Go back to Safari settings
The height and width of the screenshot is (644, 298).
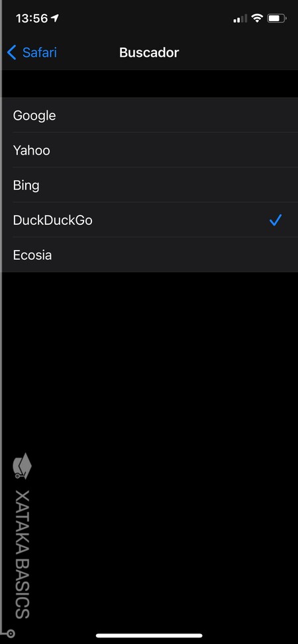coord(32,53)
